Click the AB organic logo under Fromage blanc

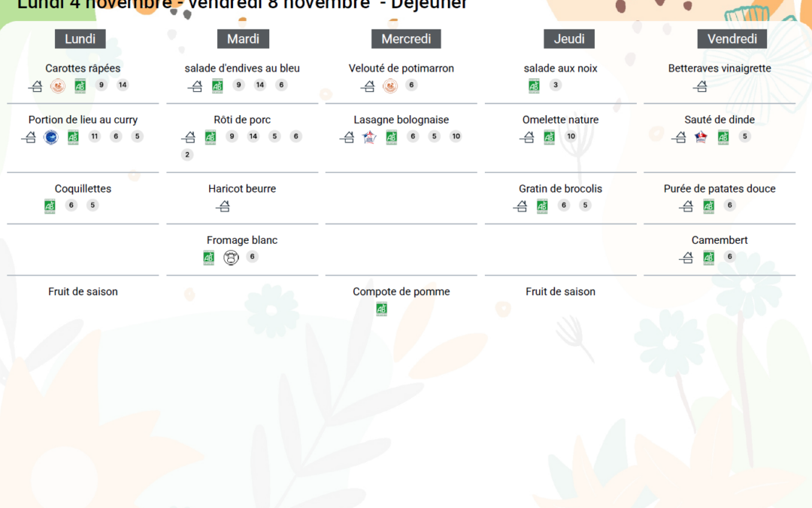(209, 257)
